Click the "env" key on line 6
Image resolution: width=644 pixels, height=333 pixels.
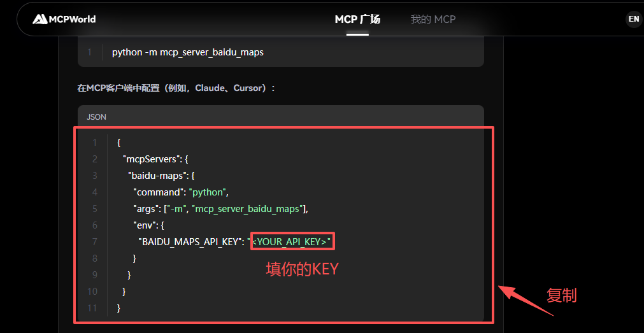pos(144,225)
